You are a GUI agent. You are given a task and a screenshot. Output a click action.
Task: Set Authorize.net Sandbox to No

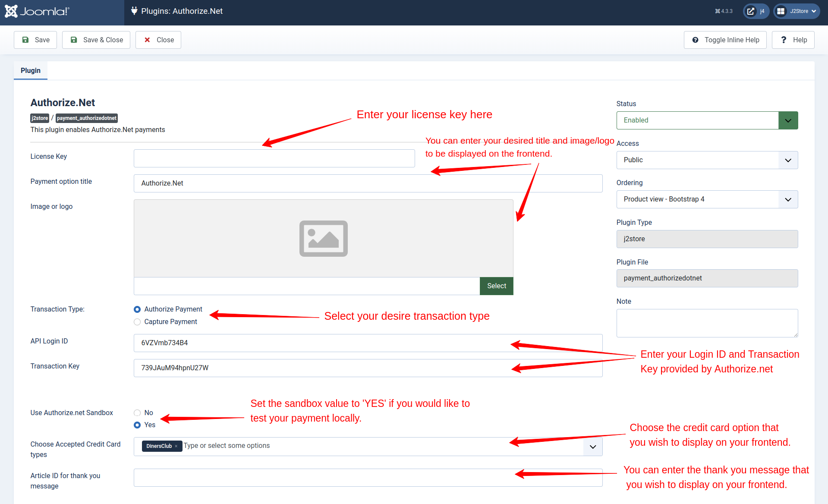point(137,413)
